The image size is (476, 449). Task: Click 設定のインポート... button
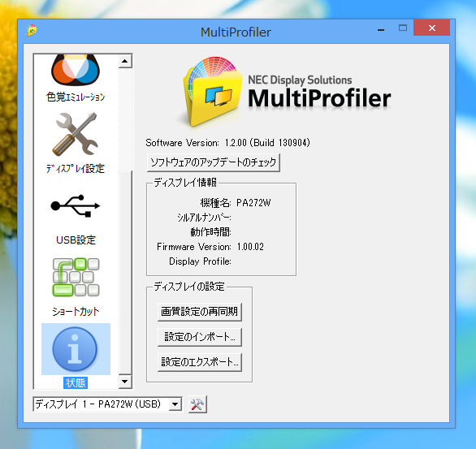click(x=200, y=337)
